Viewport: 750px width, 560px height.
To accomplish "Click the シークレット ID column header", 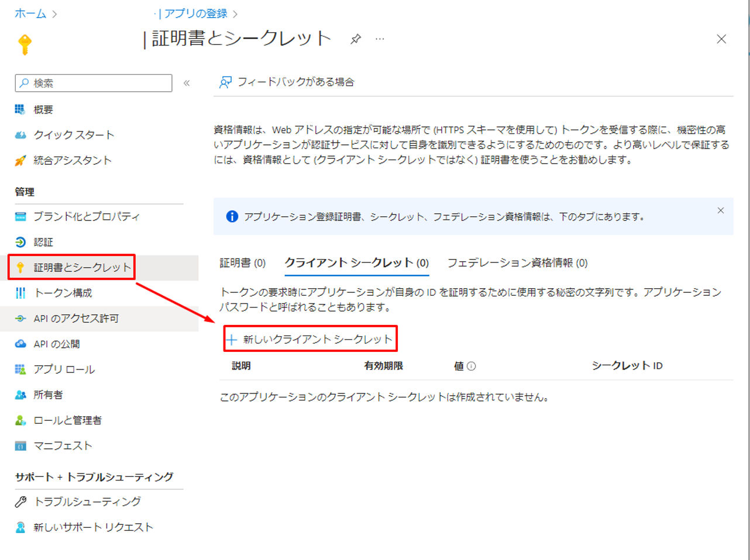I will coord(627,366).
